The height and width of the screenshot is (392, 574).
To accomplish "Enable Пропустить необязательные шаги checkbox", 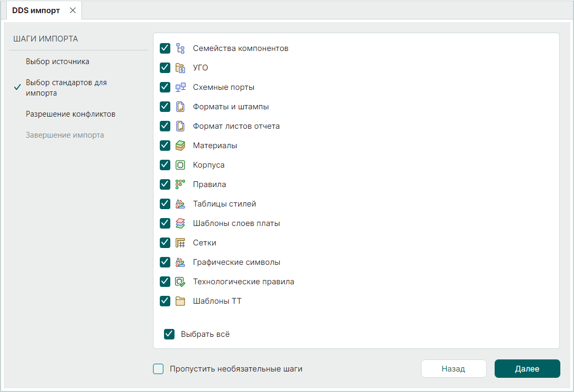I will [x=158, y=369].
